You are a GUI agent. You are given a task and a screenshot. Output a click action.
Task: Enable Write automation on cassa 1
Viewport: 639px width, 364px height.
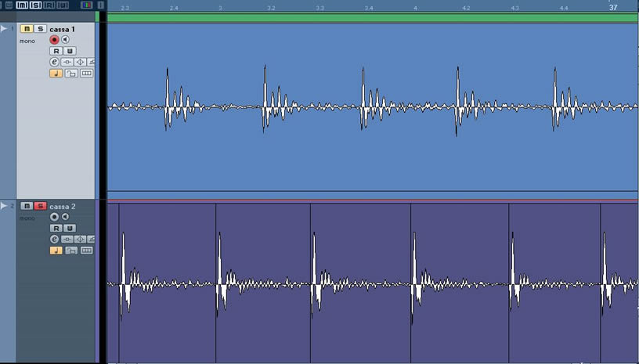(x=70, y=51)
